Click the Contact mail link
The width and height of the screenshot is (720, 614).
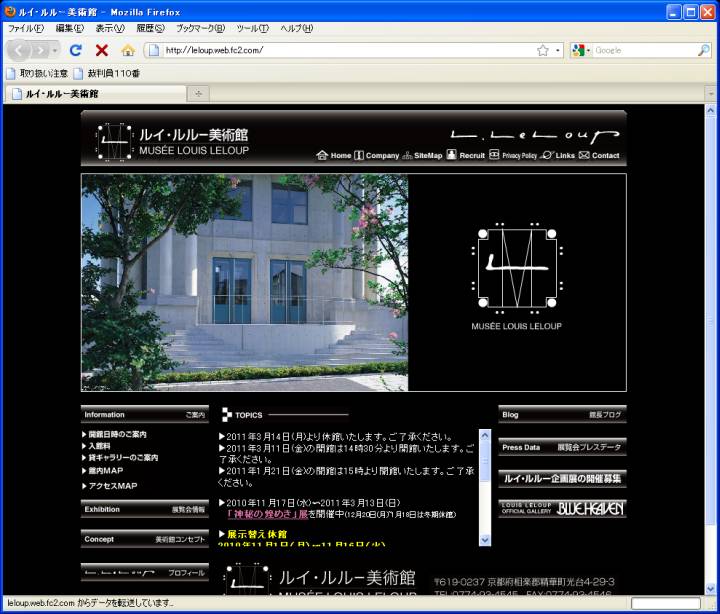[599, 156]
